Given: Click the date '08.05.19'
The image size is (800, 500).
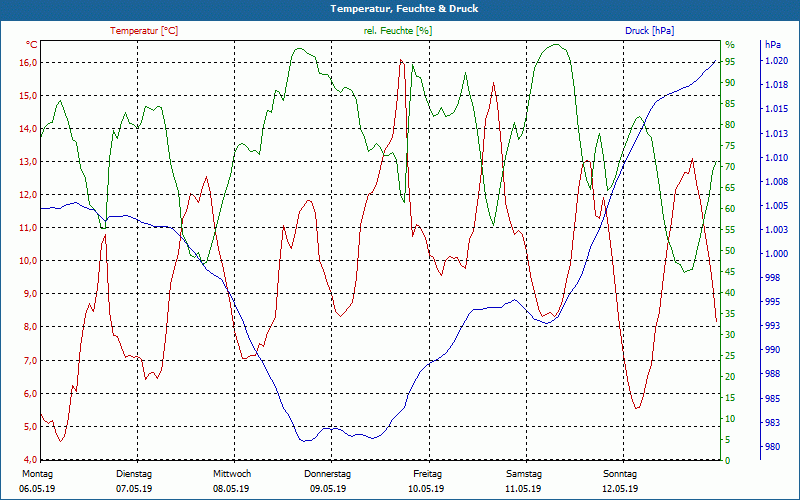Looking at the screenshot, I should coord(231,489).
